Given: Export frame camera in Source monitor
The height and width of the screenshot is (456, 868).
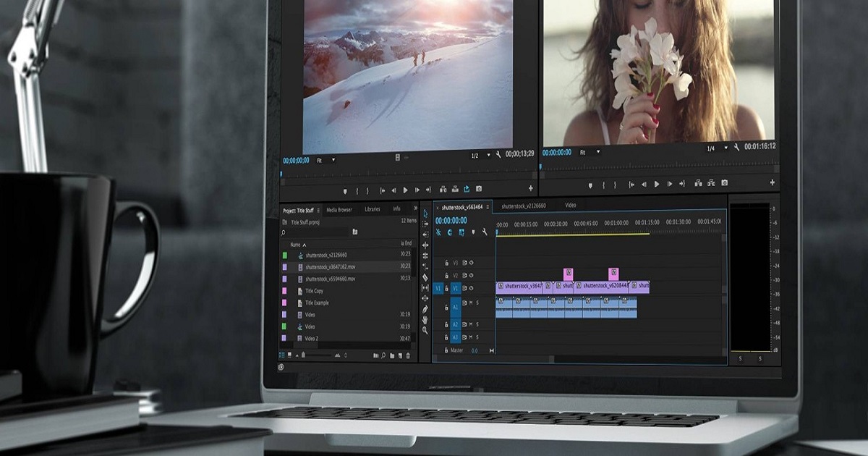Looking at the screenshot, I should coord(479,190).
